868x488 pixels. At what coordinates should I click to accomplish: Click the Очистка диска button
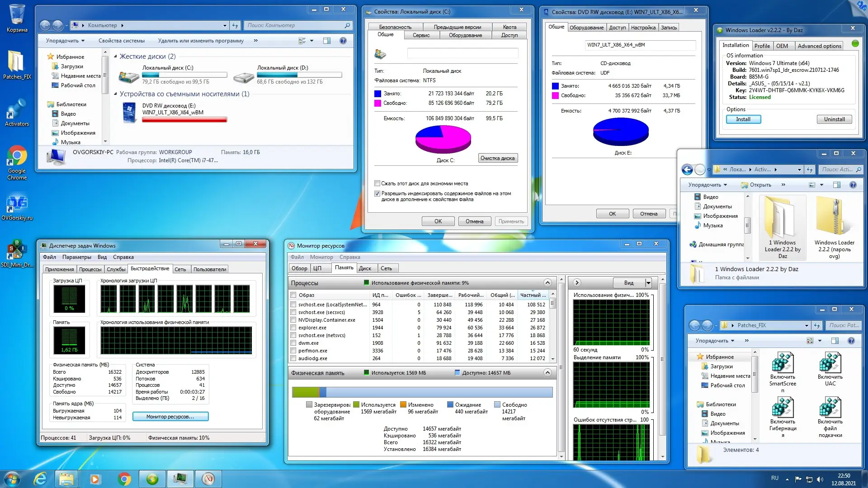497,158
